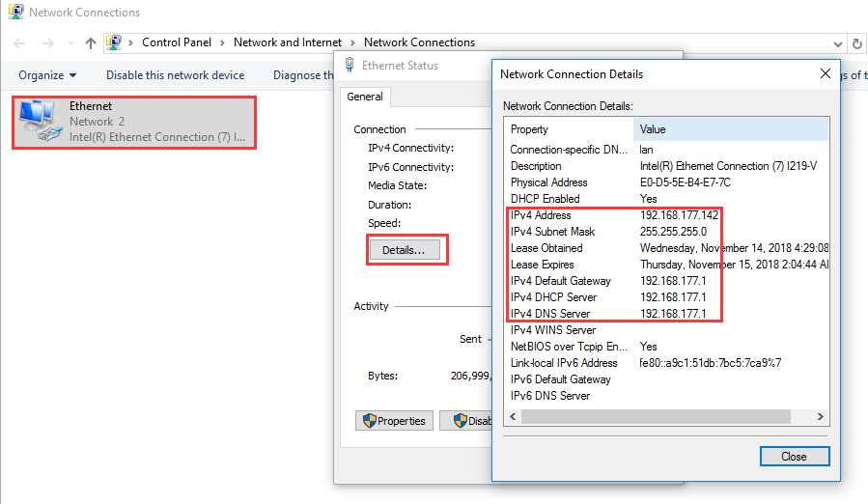Expand chevron after Network and Internet
The height and width of the screenshot is (504, 868).
(x=352, y=43)
